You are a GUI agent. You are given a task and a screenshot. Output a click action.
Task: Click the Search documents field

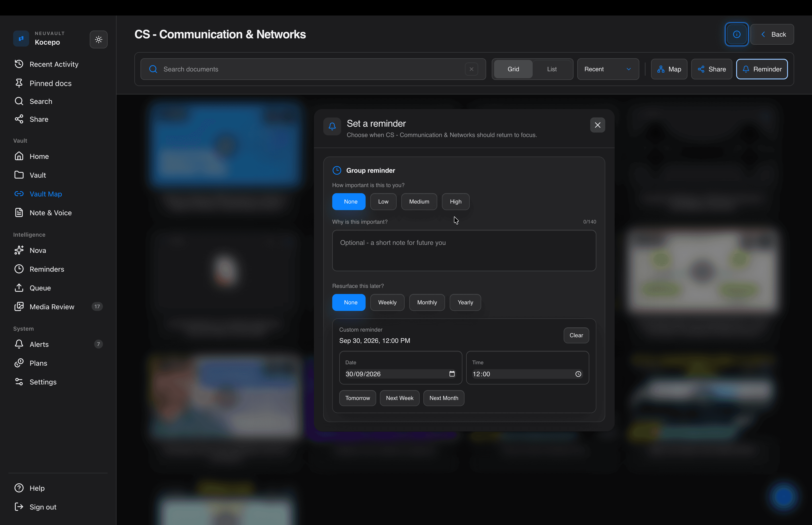pos(313,69)
